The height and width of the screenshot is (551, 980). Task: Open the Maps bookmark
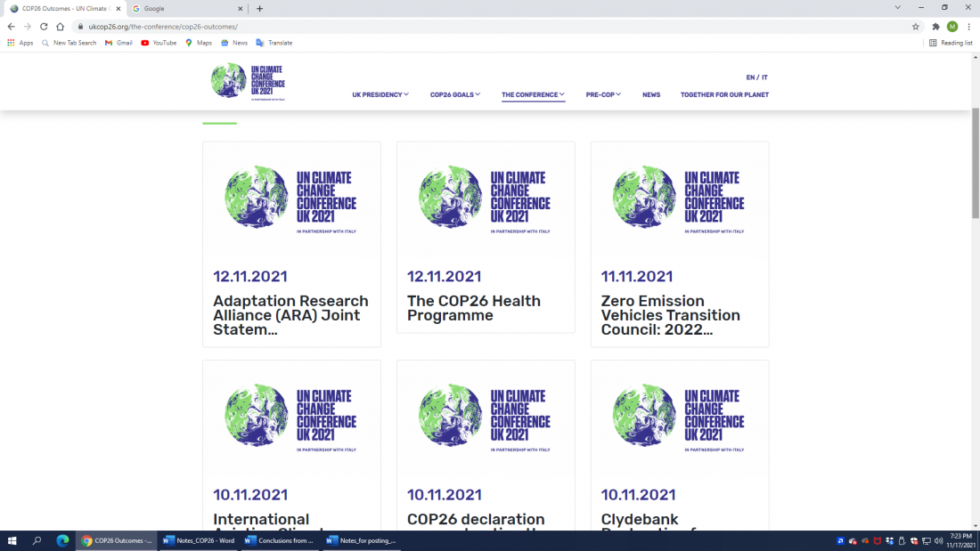[199, 43]
